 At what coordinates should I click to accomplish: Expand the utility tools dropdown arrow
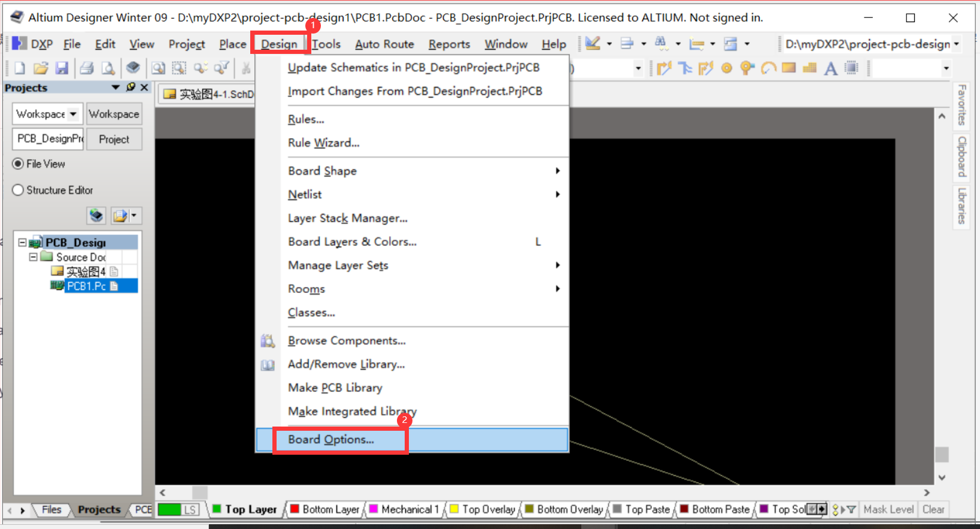(609, 44)
